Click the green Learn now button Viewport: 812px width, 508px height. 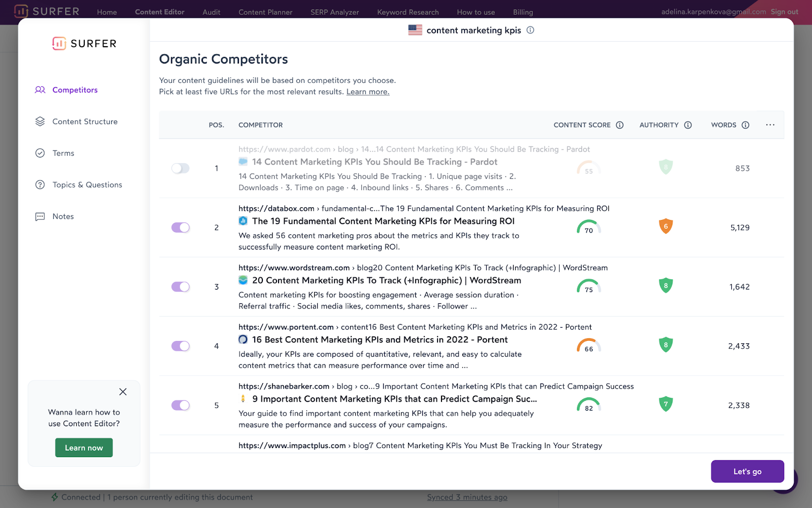point(84,448)
